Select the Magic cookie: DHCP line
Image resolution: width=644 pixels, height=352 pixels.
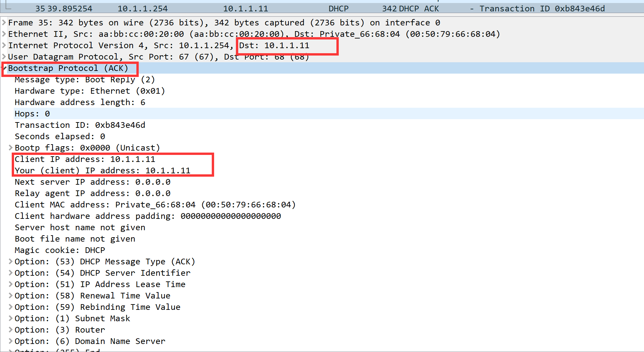tap(60, 250)
